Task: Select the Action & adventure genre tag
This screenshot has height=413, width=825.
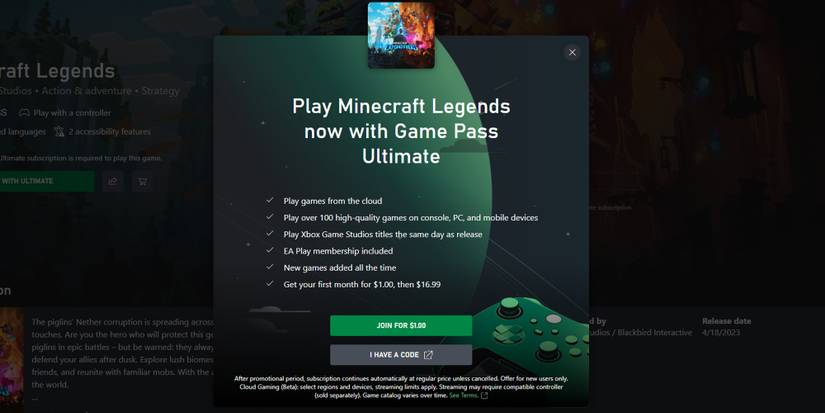Action: (87, 91)
